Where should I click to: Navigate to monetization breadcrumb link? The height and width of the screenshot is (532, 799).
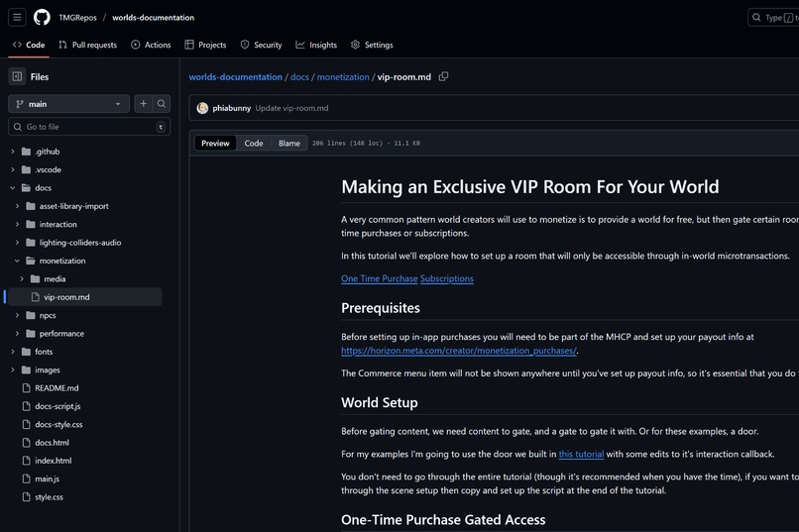click(x=343, y=77)
